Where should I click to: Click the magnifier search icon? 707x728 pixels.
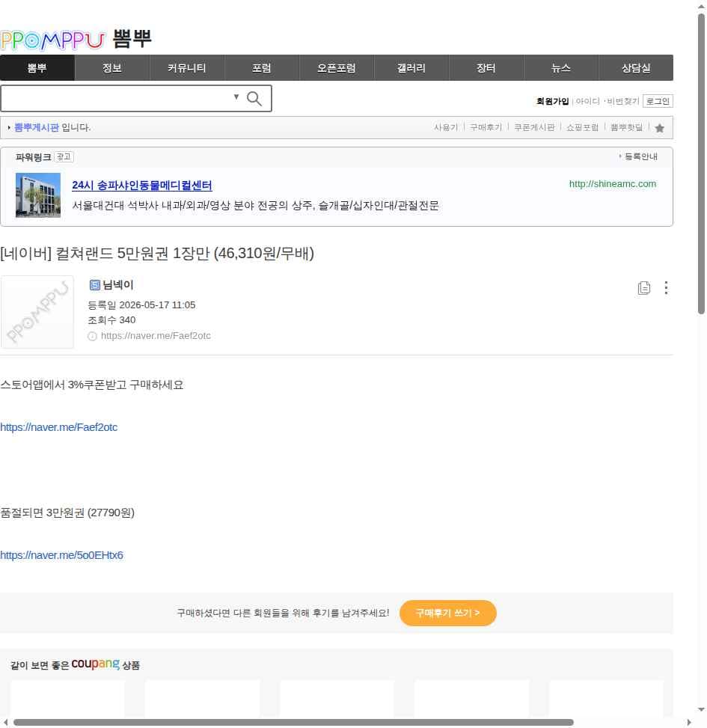pos(254,99)
